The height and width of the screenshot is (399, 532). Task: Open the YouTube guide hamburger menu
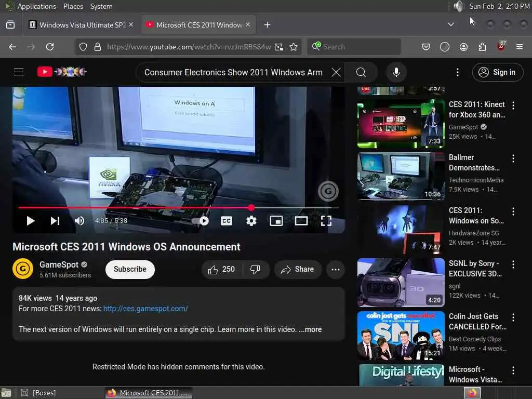pos(19,72)
